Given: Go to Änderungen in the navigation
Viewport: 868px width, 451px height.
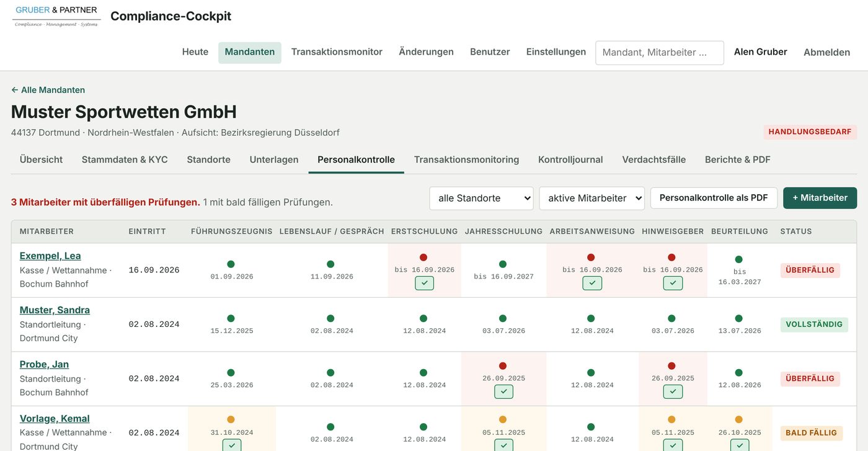Looking at the screenshot, I should point(426,52).
